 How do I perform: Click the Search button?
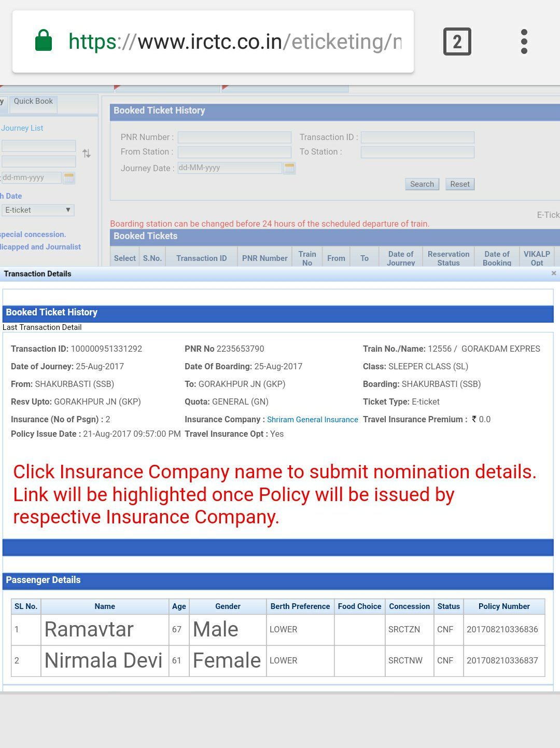(422, 184)
